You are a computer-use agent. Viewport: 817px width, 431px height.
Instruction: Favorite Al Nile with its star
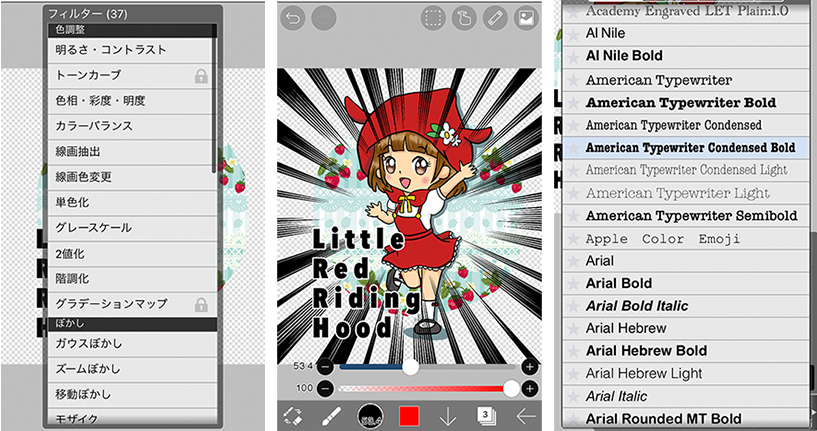pyautogui.click(x=573, y=33)
